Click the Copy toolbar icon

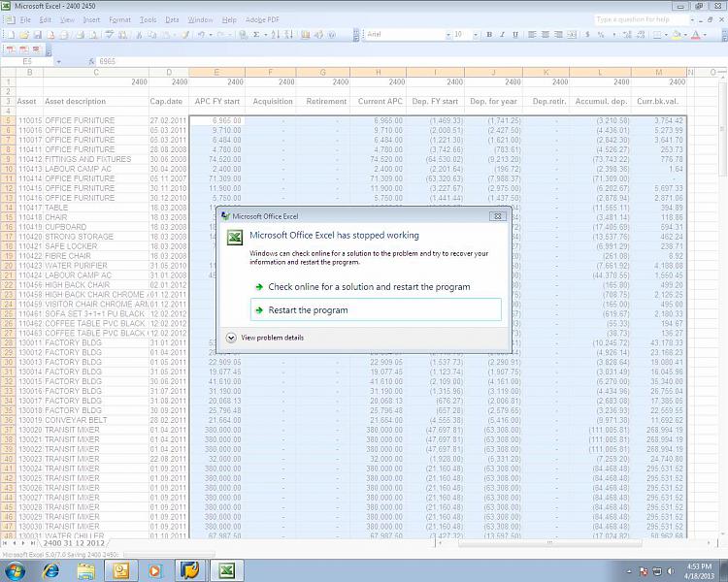151,35
